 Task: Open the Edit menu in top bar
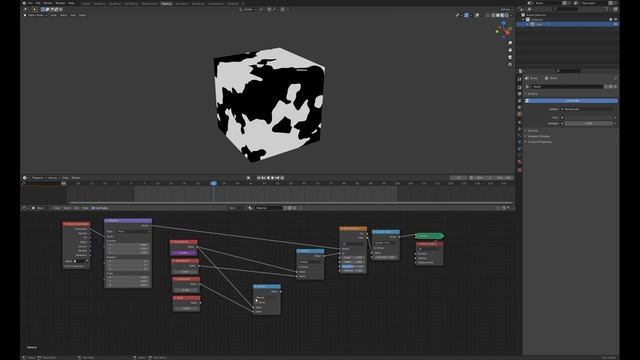pos(38,3)
